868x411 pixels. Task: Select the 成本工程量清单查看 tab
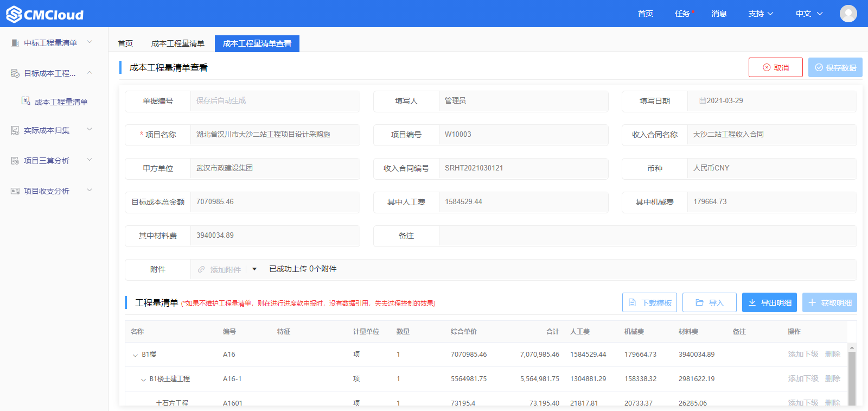[257, 43]
